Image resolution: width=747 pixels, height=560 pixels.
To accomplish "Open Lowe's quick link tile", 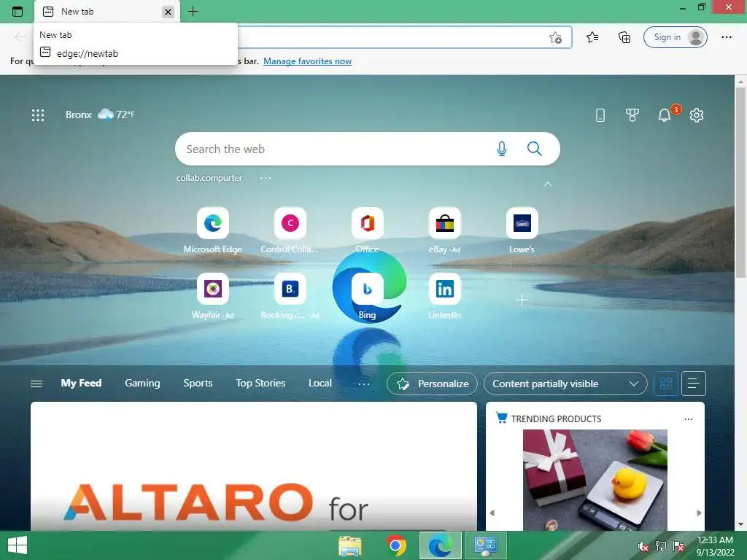I will tap(522, 230).
